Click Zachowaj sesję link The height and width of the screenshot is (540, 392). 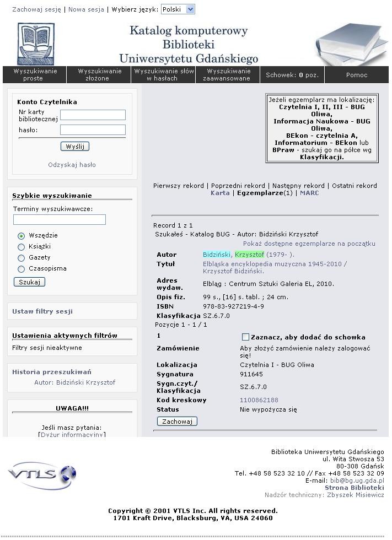click(36, 9)
